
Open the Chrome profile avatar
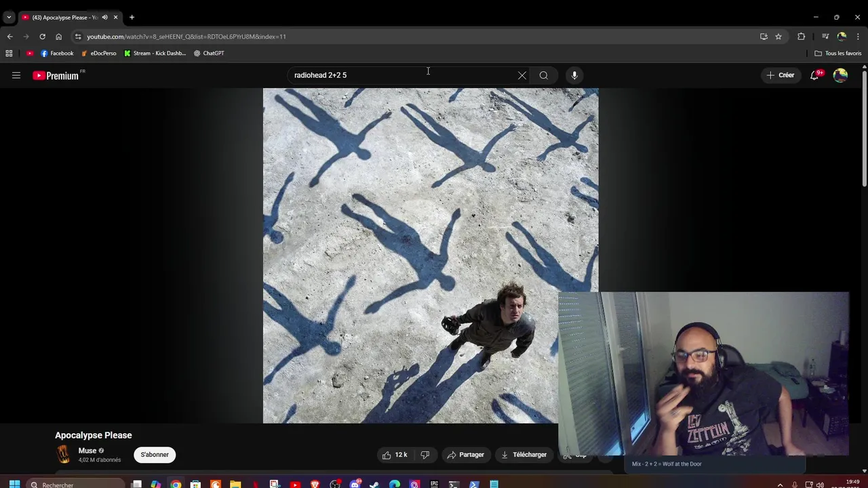point(842,37)
